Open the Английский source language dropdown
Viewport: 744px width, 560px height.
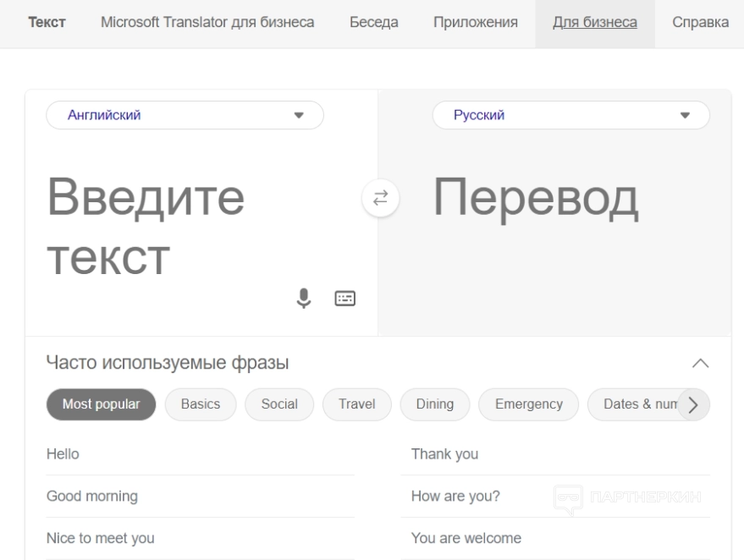tap(185, 116)
